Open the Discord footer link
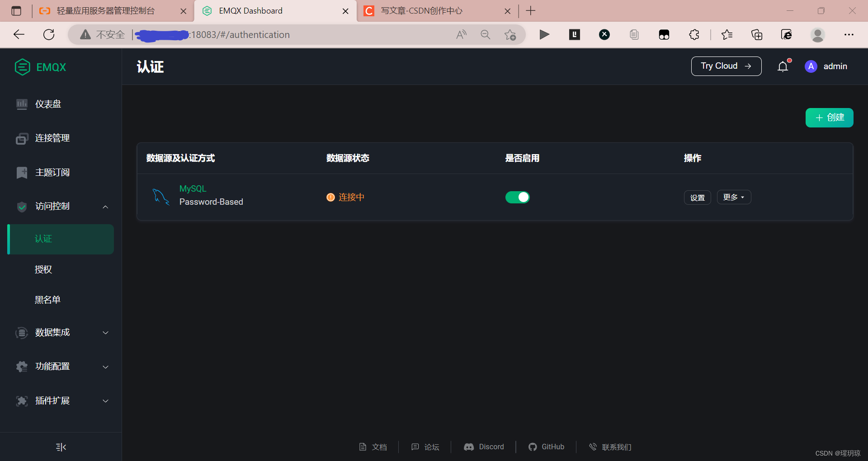 tap(484, 447)
